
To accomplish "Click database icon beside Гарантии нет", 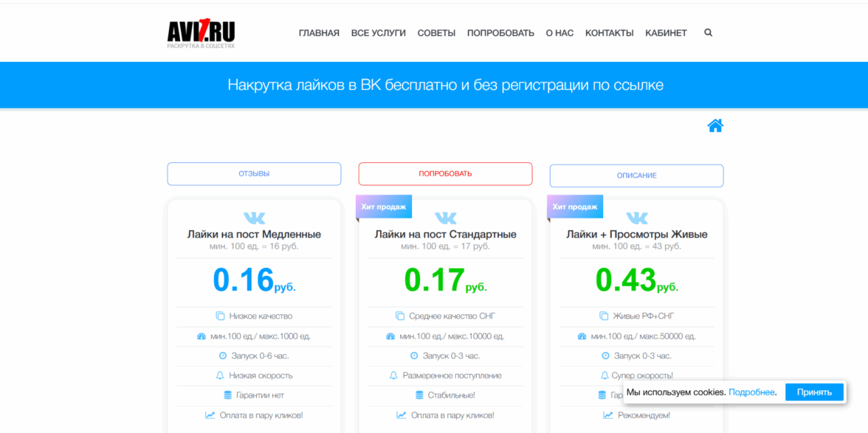I will [x=227, y=395].
